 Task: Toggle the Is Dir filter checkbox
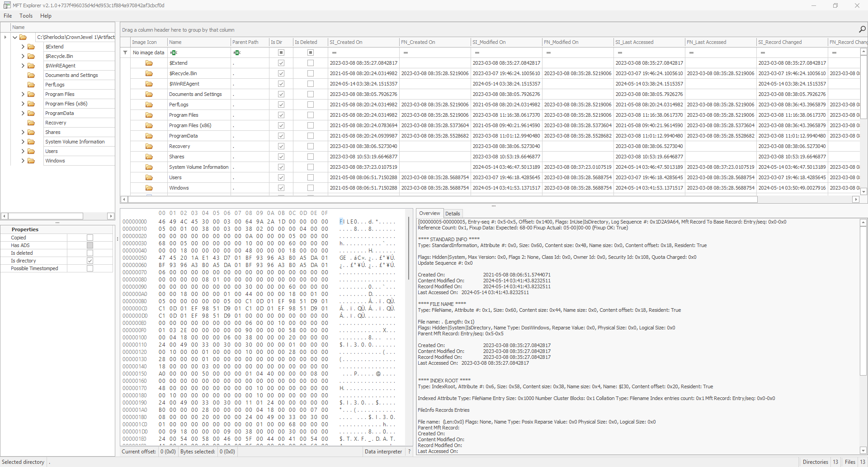281,52
